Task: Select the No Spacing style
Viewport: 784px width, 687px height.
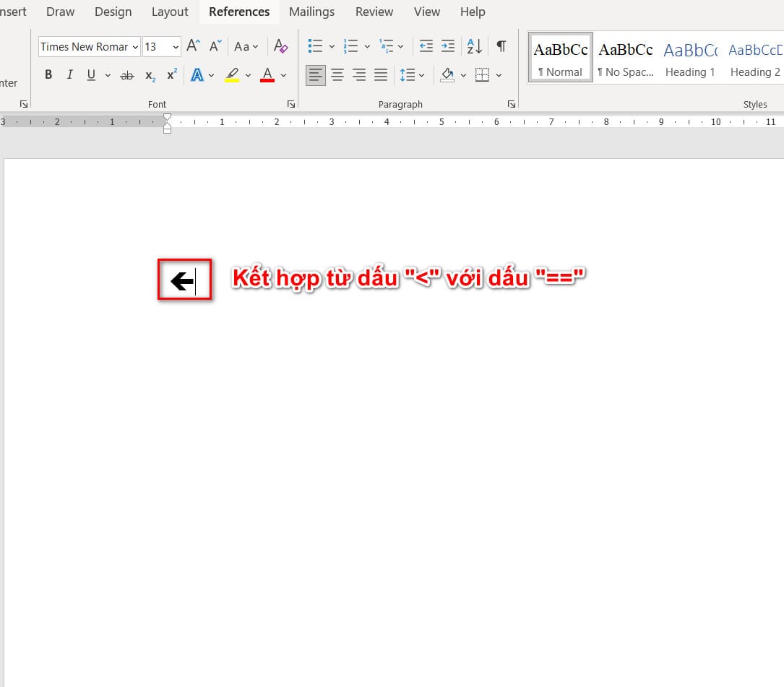Action: tap(625, 58)
